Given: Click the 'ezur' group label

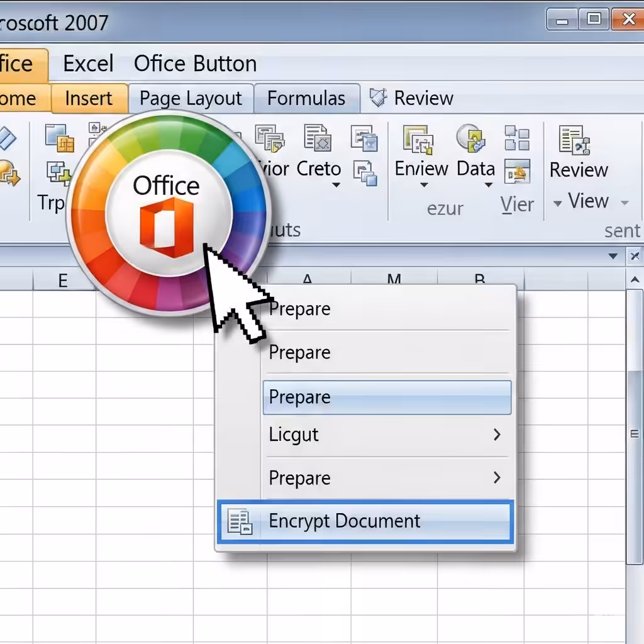Looking at the screenshot, I should [x=445, y=209].
